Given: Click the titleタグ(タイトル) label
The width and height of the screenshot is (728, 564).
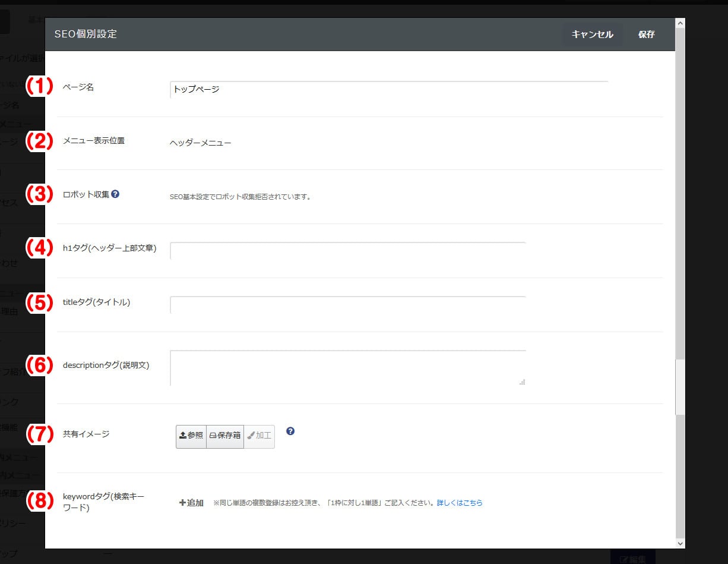Looking at the screenshot, I should (97, 302).
